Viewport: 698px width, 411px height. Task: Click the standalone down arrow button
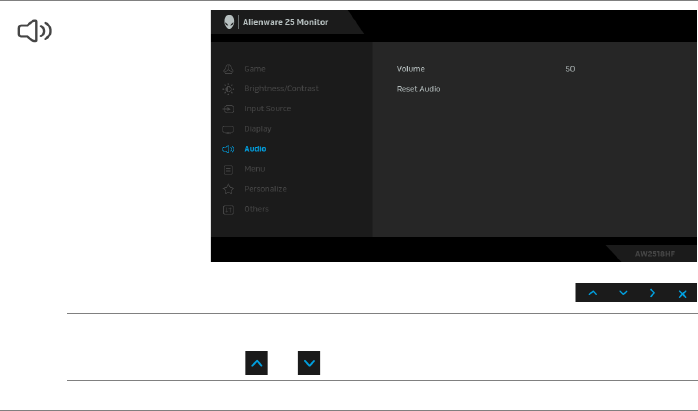coord(309,363)
